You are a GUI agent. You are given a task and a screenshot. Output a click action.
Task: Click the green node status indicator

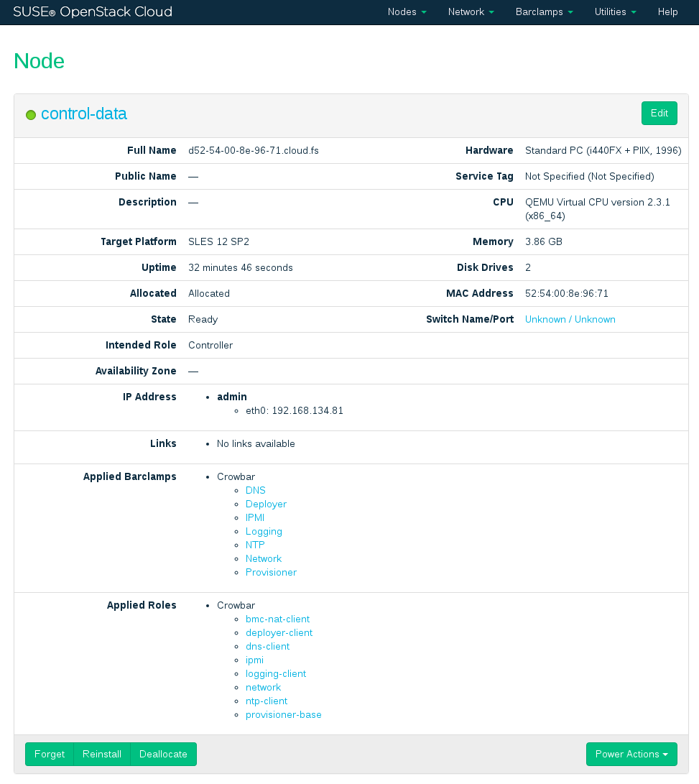[31, 115]
